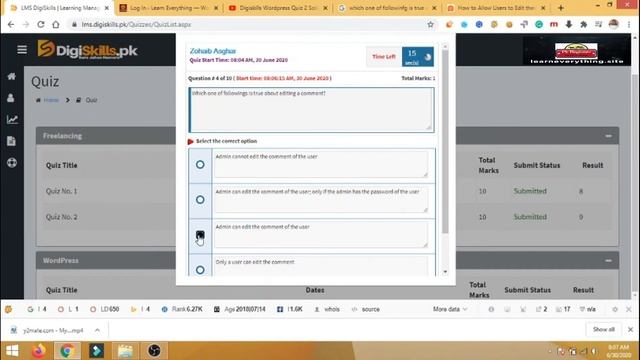
Task: Open a new browser tab
Action: (x=561, y=8)
